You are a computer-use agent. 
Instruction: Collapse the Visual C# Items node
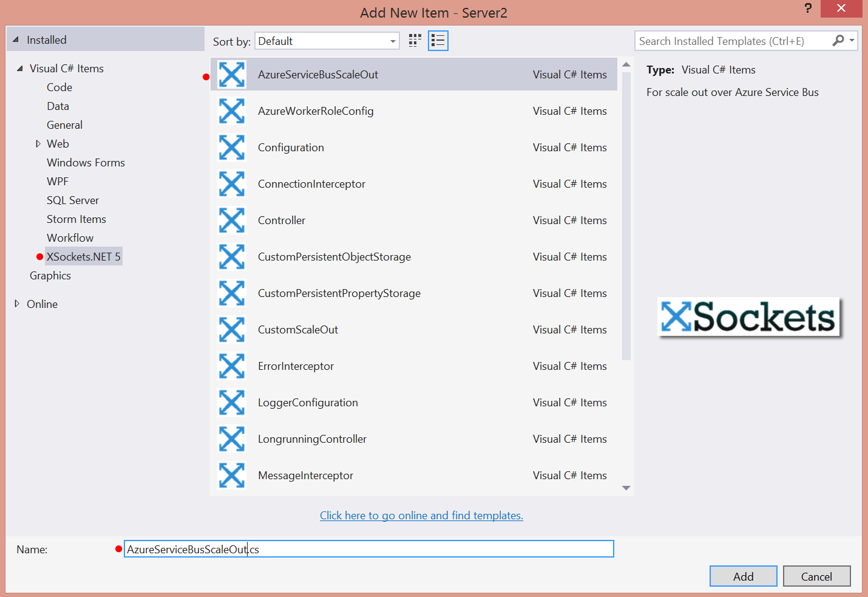pyautogui.click(x=20, y=69)
